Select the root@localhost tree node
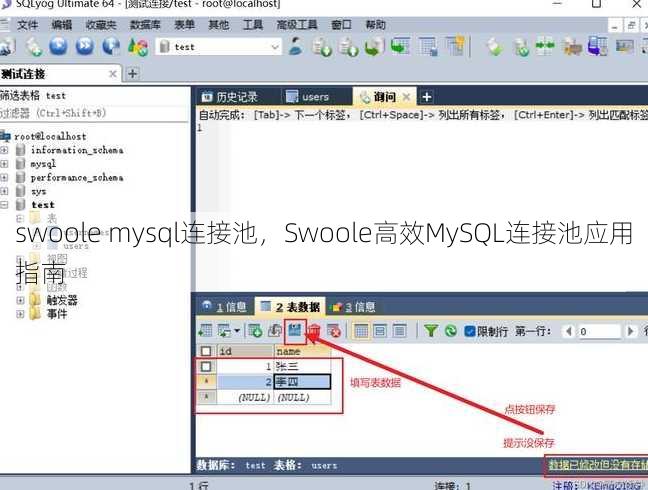The width and height of the screenshot is (648, 490). coord(50,136)
